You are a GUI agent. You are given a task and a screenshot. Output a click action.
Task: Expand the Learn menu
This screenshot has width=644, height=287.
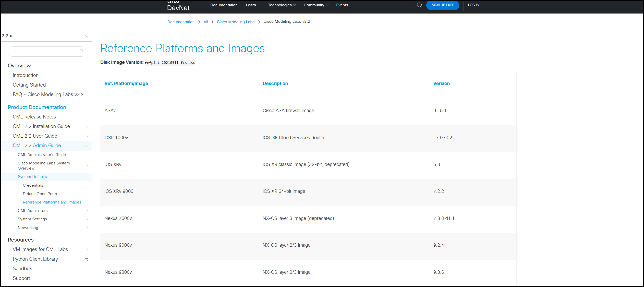click(253, 5)
